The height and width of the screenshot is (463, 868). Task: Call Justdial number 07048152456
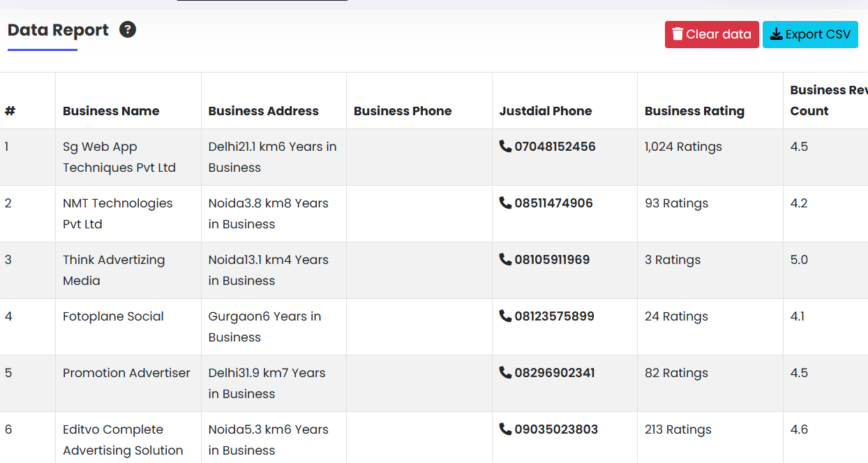click(x=555, y=147)
